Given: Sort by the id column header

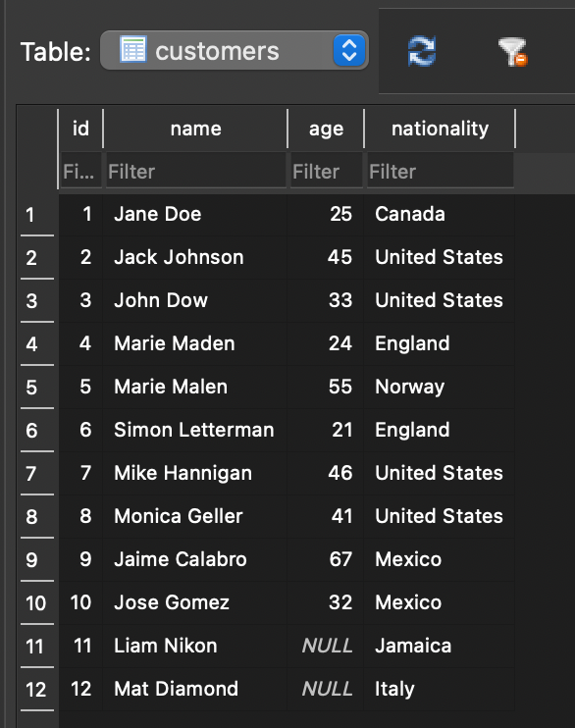Looking at the screenshot, I should click(80, 129).
